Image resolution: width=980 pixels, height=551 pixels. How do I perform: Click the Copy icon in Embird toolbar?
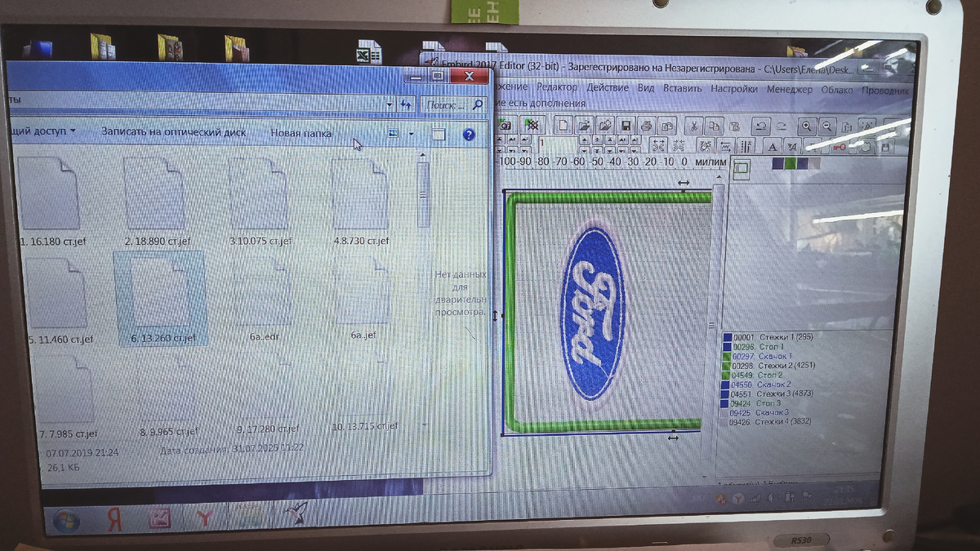tap(714, 126)
